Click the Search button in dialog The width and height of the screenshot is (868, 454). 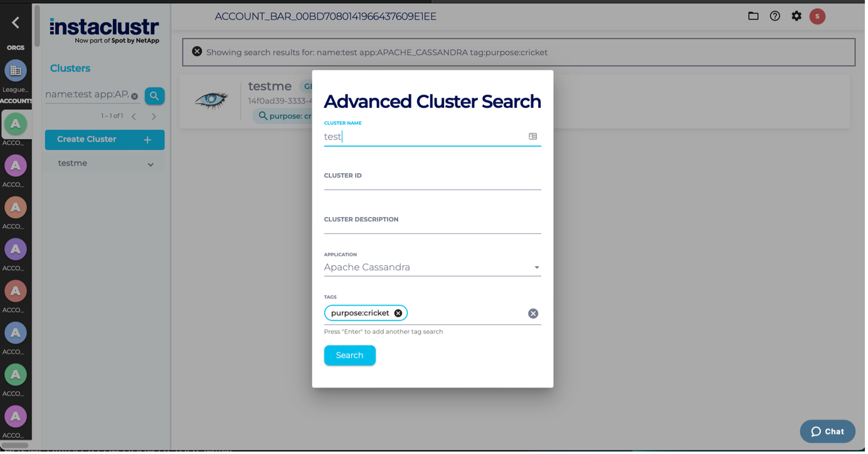pyautogui.click(x=351, y=356)
